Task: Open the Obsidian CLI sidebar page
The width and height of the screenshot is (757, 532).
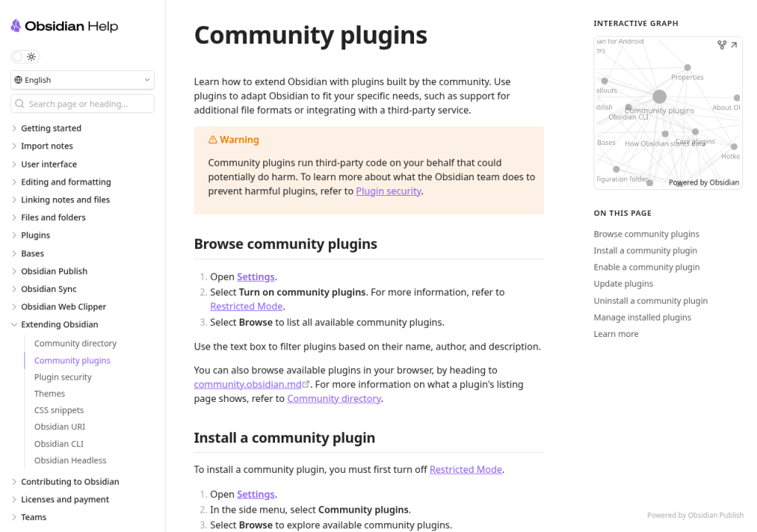Action: pyautogui.click(x=59, y=443)
